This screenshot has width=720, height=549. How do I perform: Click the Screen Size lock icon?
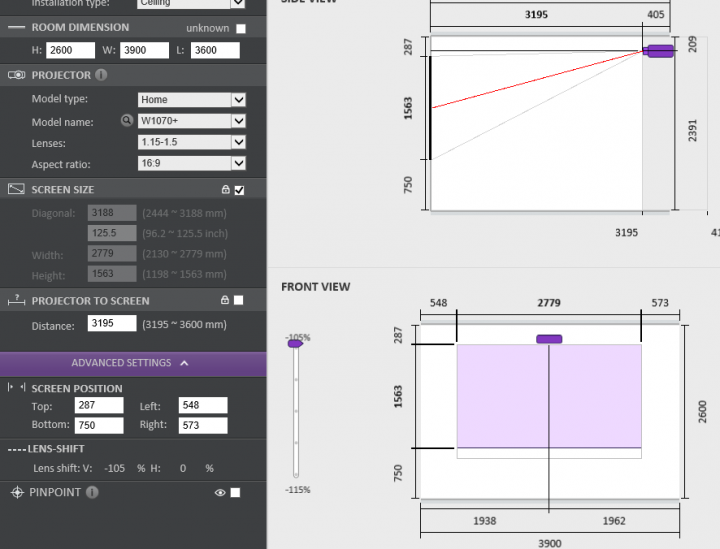(x=225, y=189)
